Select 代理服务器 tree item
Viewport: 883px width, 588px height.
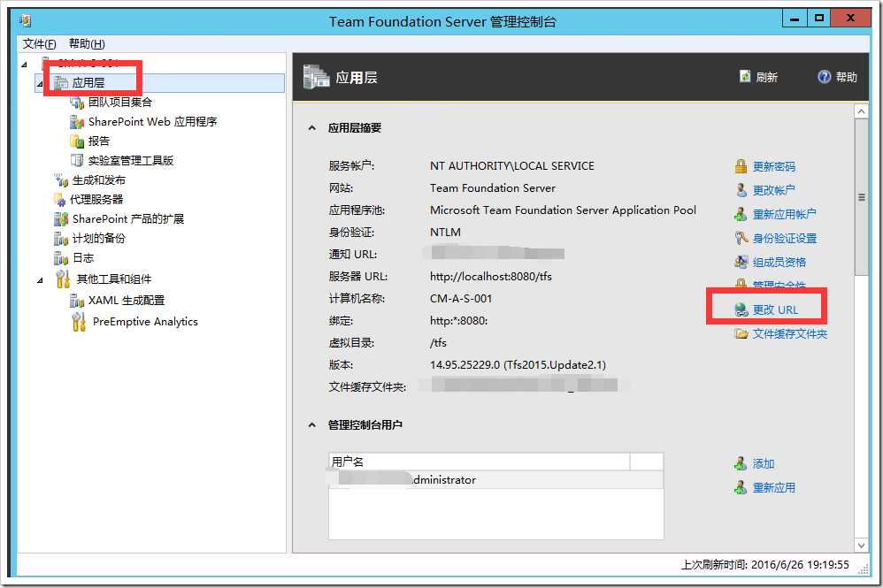coord(96,200)
